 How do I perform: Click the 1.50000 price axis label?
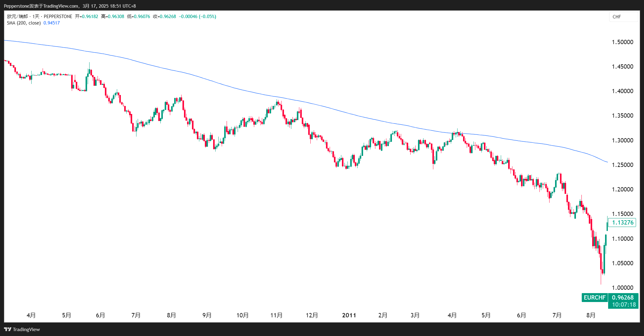623,42
